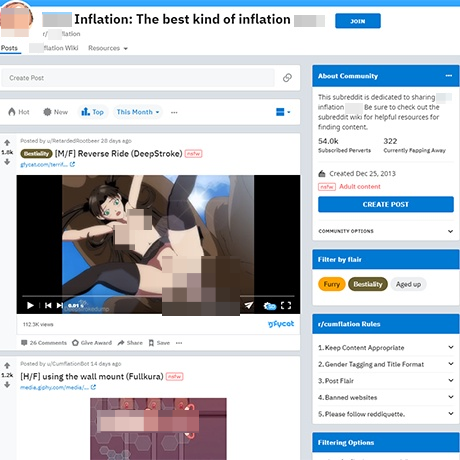Click the link icon beside Create Post
Screen dimensions: 460x460
pos(287,78)
